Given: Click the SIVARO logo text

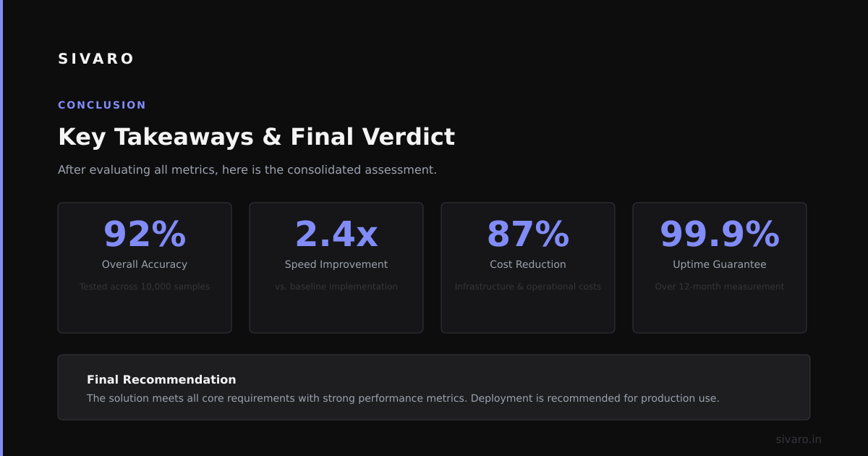Looking at the screenshot, I should tap(95, 59).
